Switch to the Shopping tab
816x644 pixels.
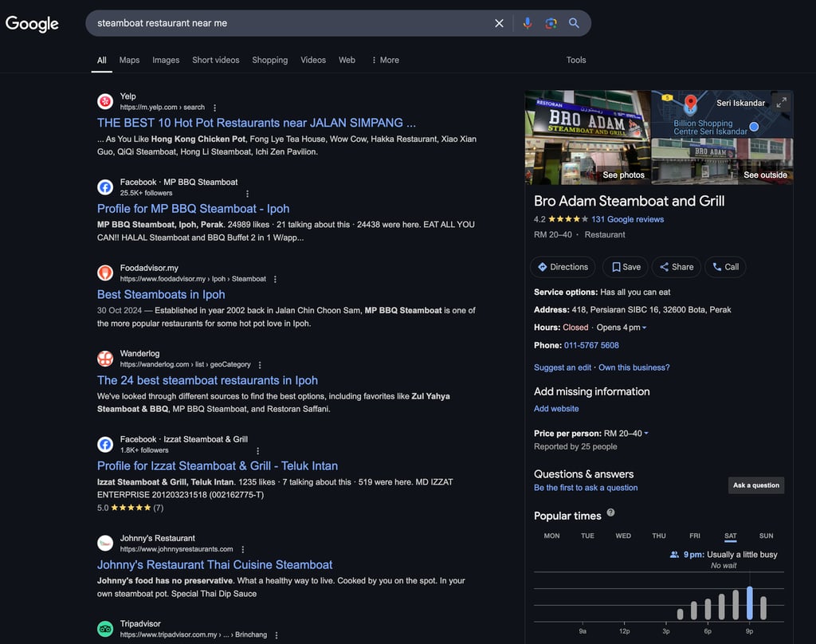[269, 60]
